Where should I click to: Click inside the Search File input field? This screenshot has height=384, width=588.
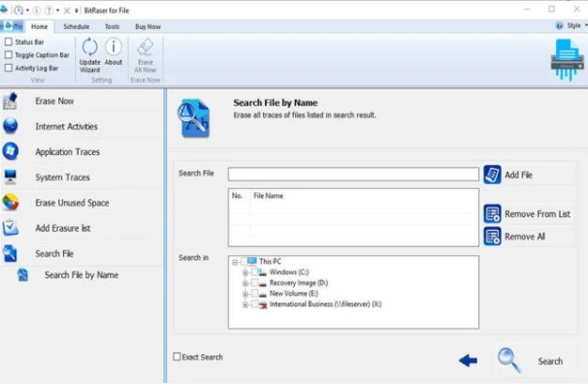pos(353,174)
